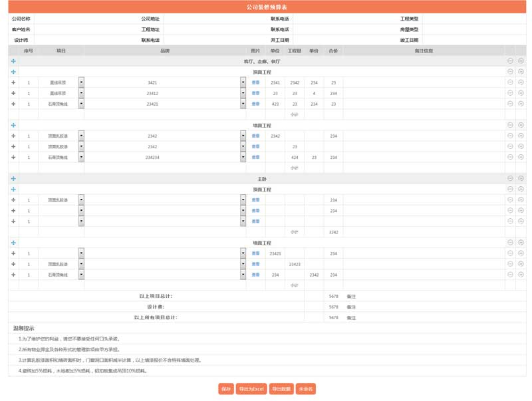Click the drag handle of the brand 23412 row
This screenshot has width=532, height=401.
(13, 93)
